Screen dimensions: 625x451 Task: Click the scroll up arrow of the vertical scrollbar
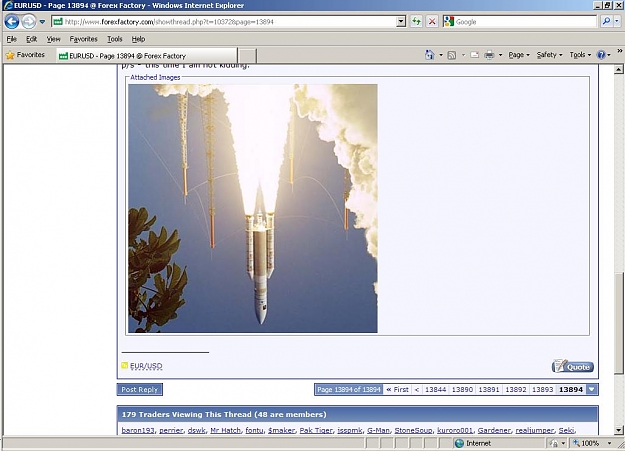click(619, 69)
